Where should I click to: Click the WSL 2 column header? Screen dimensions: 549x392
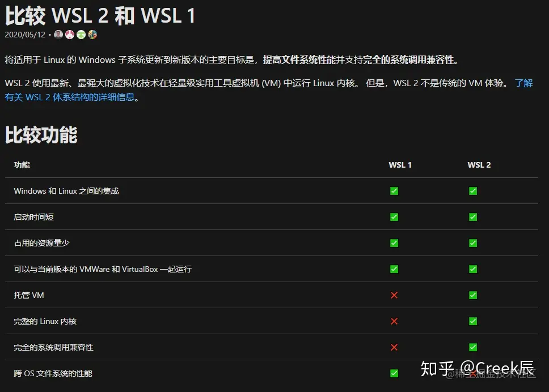click(x=479, y=165)
